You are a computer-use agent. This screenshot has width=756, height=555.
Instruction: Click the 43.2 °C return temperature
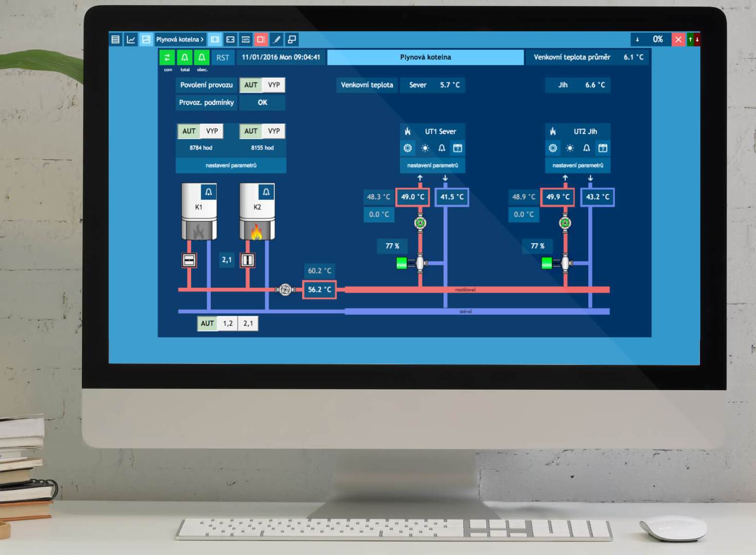[x=598, y=197]
